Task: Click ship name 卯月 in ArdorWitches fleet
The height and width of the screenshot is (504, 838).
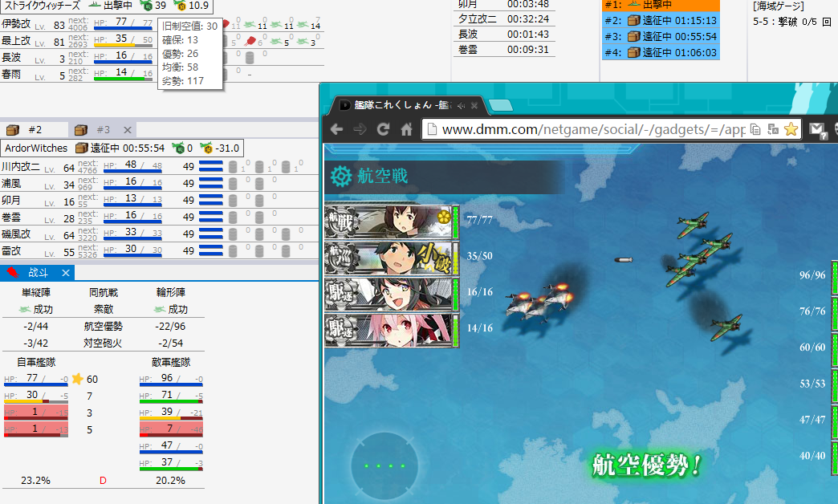Action: coord(11,201)
